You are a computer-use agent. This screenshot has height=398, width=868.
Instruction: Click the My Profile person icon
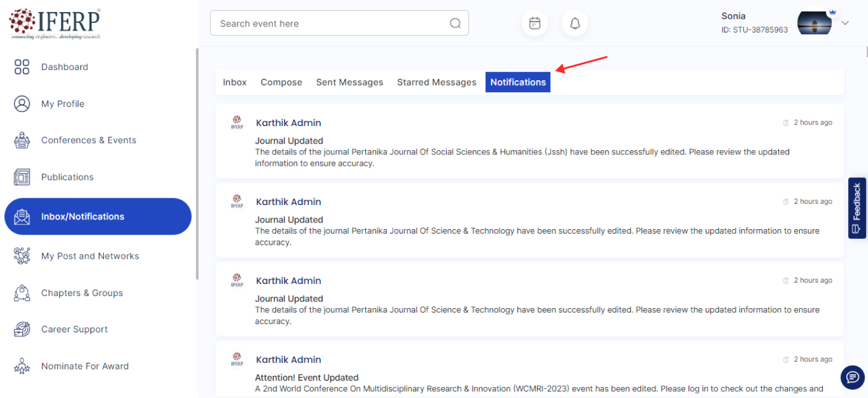point(22,104)
